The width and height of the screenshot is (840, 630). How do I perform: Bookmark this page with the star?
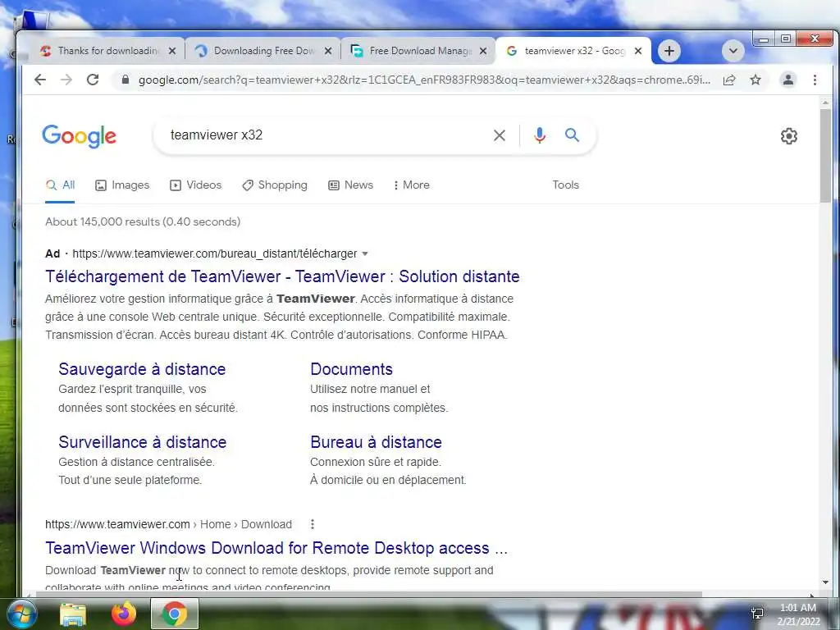pos(756,80)
